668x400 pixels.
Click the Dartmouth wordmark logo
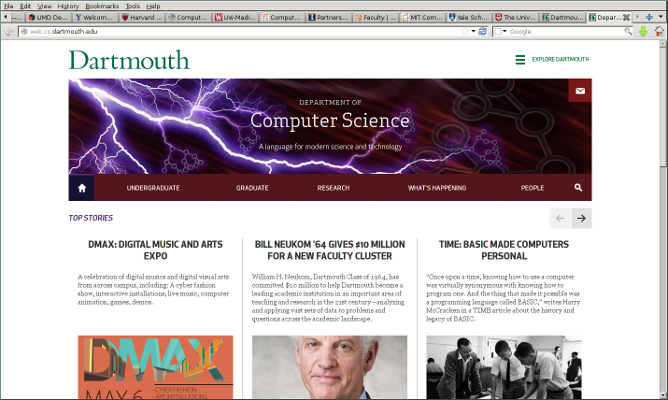click(129, 60)
